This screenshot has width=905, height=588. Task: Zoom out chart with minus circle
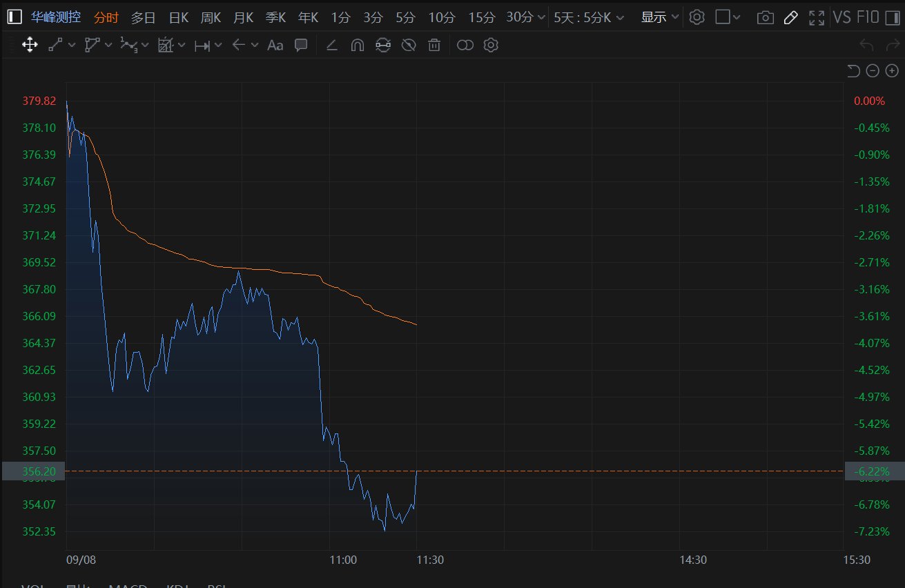[x=873, y=70]
